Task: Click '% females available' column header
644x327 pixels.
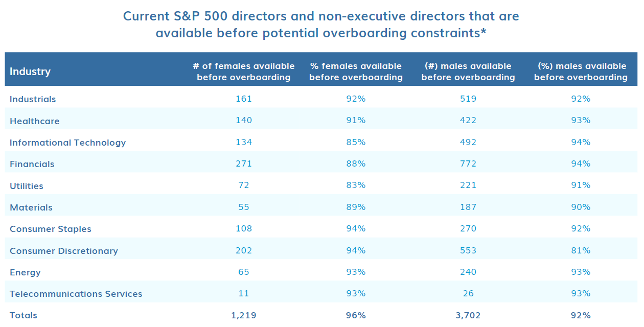Action: pyautogui.click(x=356, y=72)
